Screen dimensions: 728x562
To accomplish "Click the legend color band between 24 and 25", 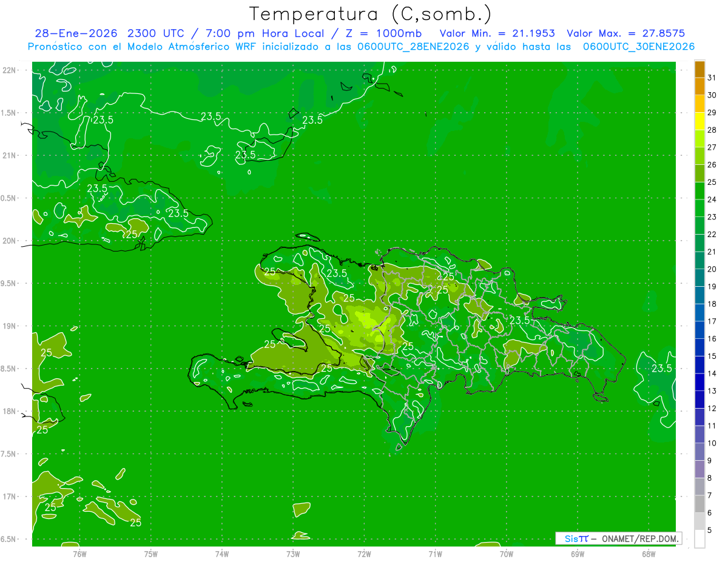I will pyautogui.click(x=699, y=191).
